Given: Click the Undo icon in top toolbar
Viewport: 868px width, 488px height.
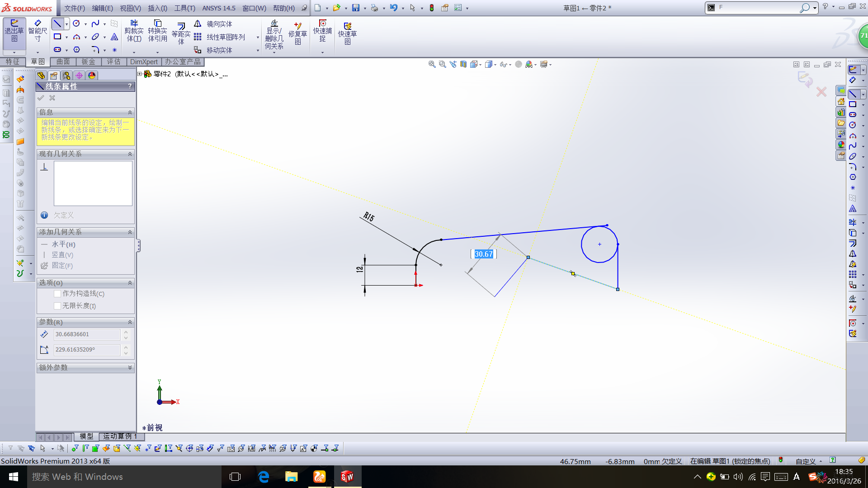Looking at the screenshot, I should (393, 8).
